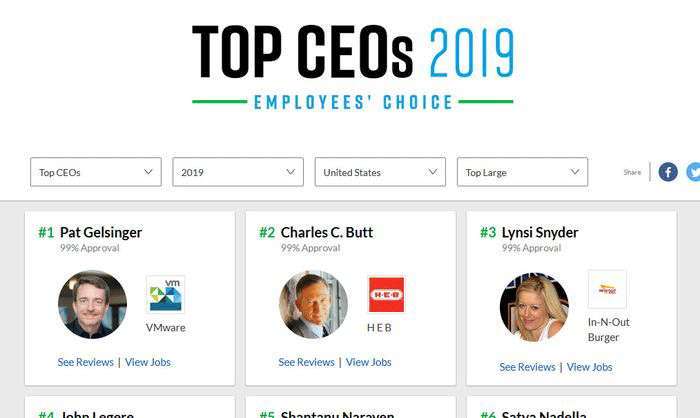
Task: View Jobs at VMware
Action: tap(148, 362)
